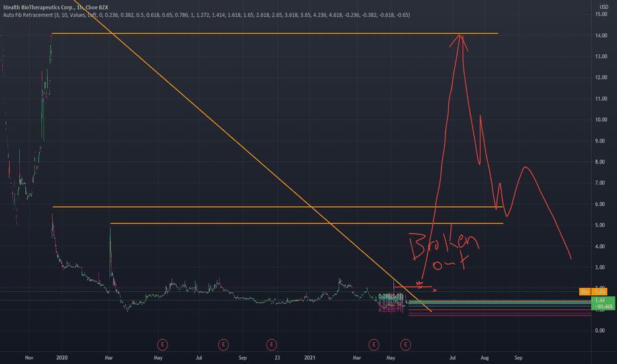Click the 'USD' currency label on price axis
The image size is (617, 364).
click(604, 7)
